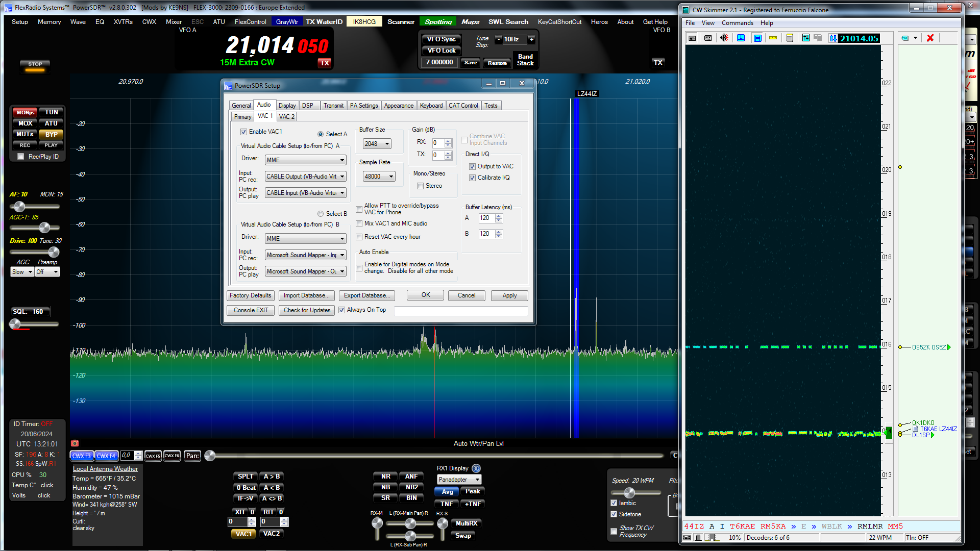Toggle Enable VAC1 checkbox
Screen dimensions: 980x551
[x=243, y=132]
